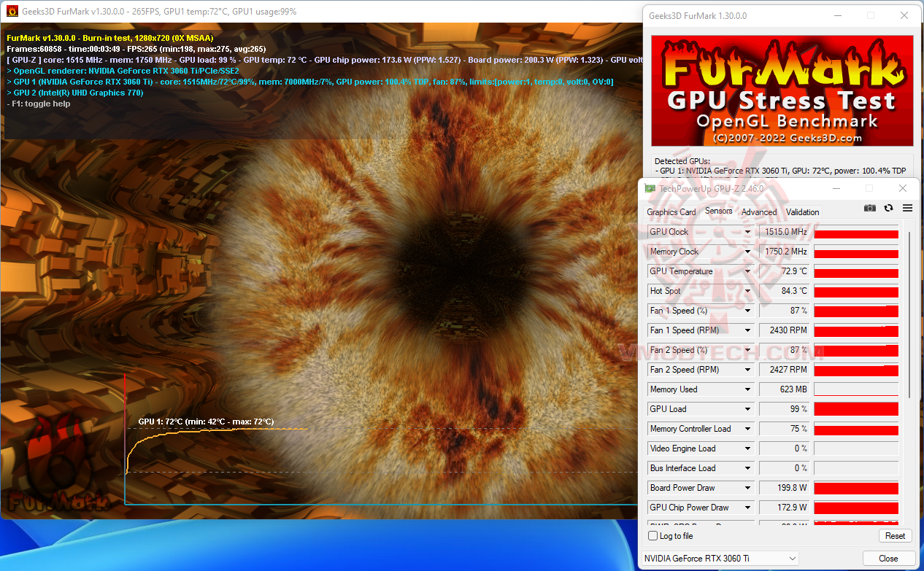
Task: Click the F1: toggle help text
Action: coord(39,104)
